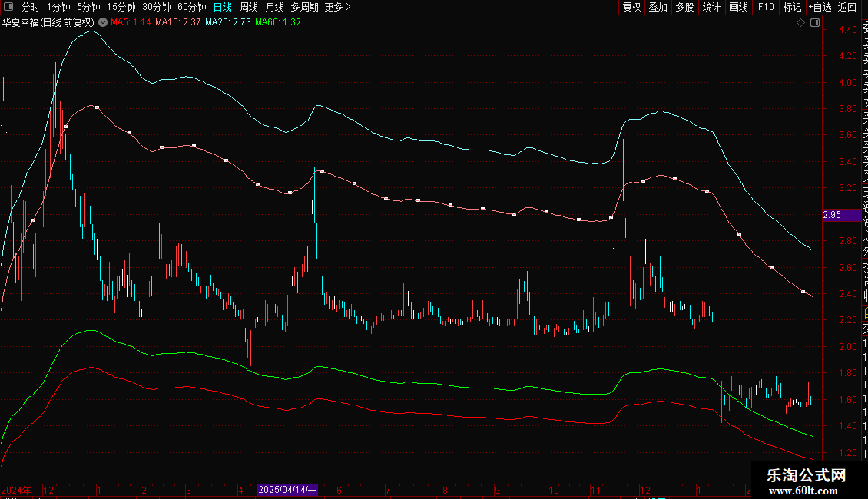Toggle the left sidebar panel icon
Image resolution: width=868 pixels, height=499 pixels.
pyautogui.click(x=8, y=7)
